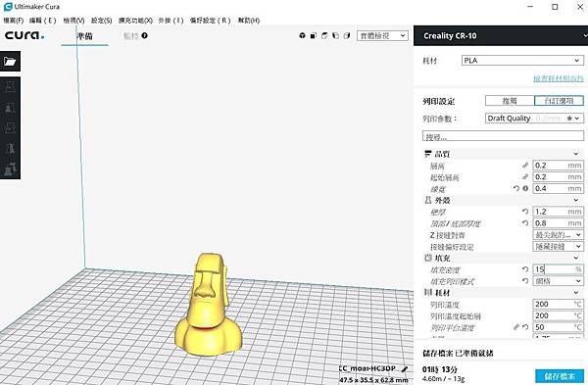This screenshot has width=588, height=385.
Task: Click link icon beside 列印平台溫度
Action: 516,327
